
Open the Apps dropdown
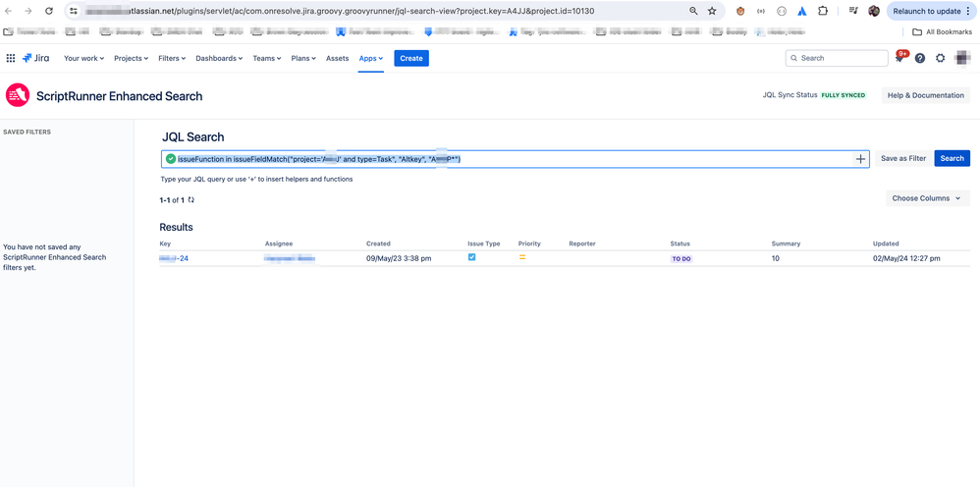(370, 58)
